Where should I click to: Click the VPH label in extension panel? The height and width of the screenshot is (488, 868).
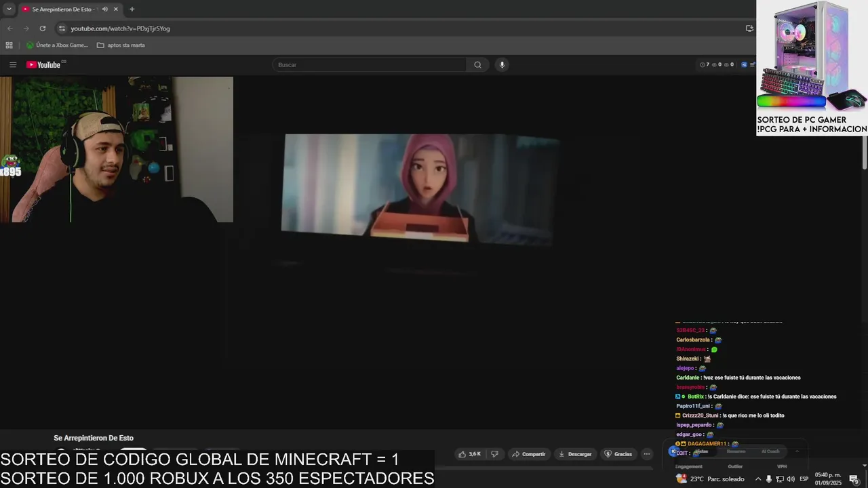pyautogui.click(x=782, y=466)
